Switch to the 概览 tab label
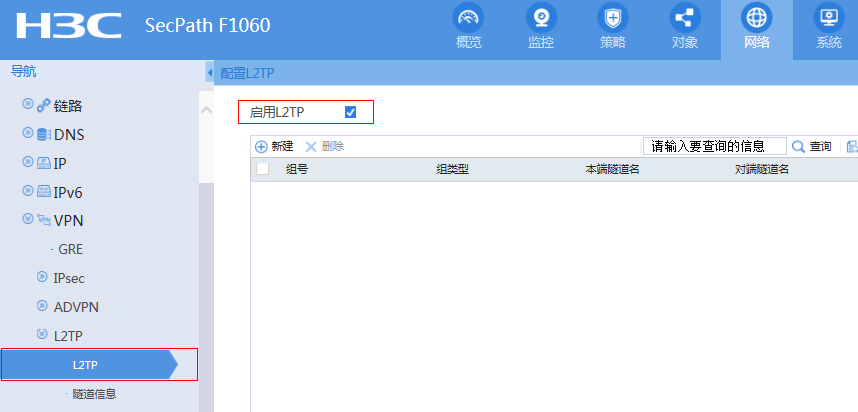 pos(468,43)
